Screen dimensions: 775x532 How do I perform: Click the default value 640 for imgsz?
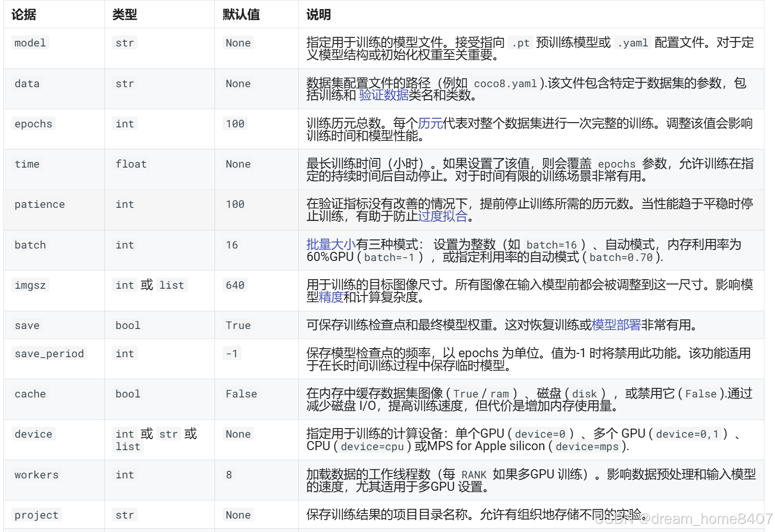235,285
